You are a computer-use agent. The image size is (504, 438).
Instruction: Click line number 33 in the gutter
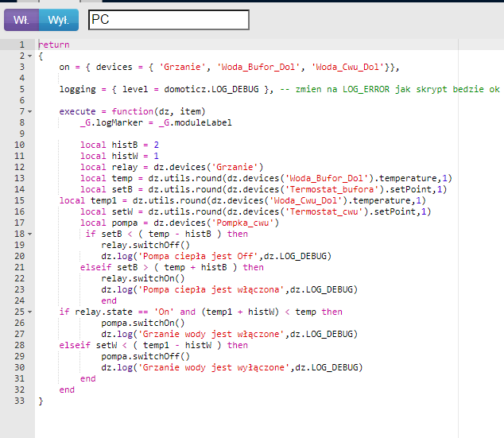pos(19,401)
